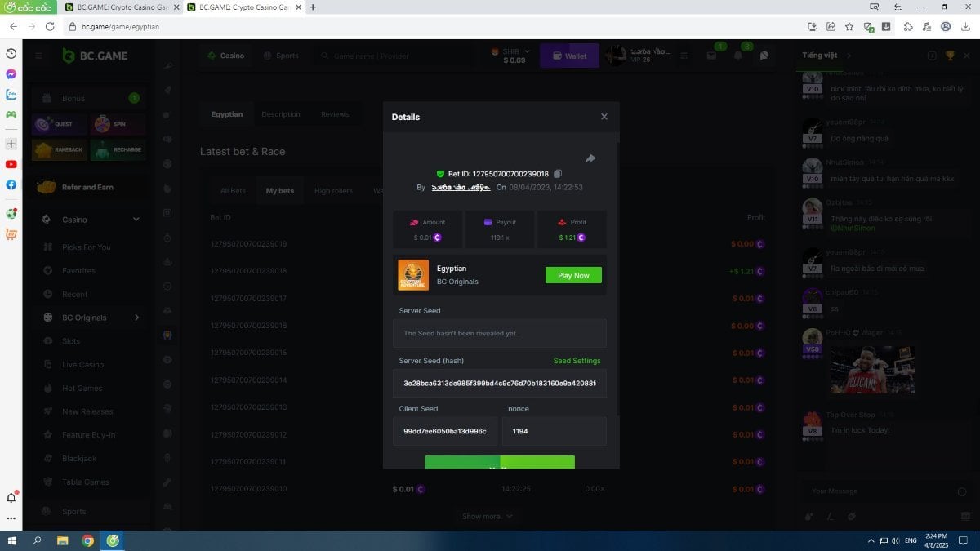Switch to the Description tab

[x=280, y=114]
